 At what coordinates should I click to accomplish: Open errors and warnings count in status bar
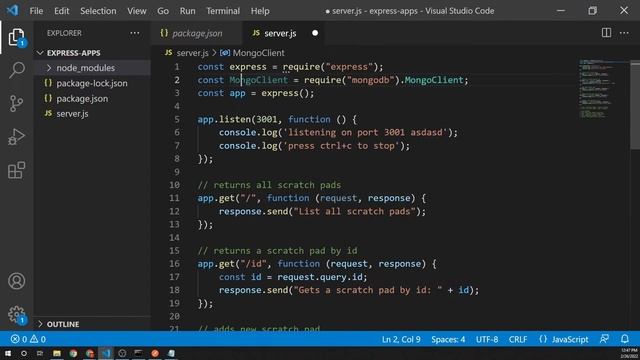(x=28, y=339)
